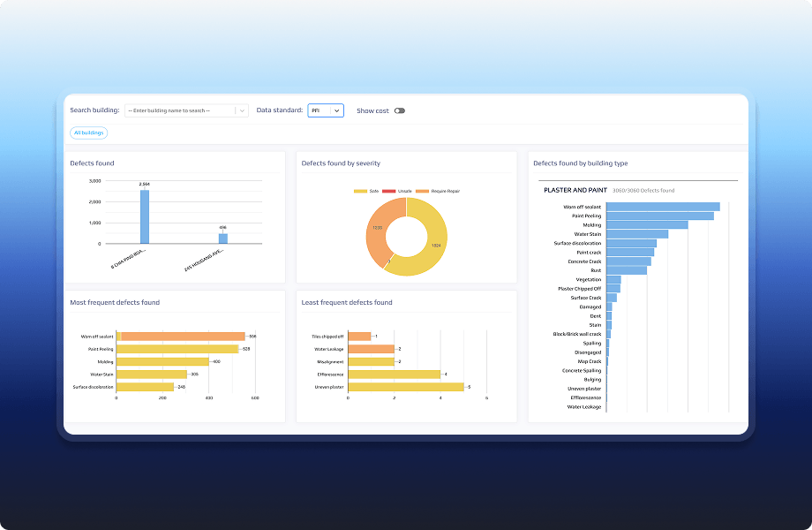Click the Least frequent defects found title
812x530 pixels.
[347, 303]
